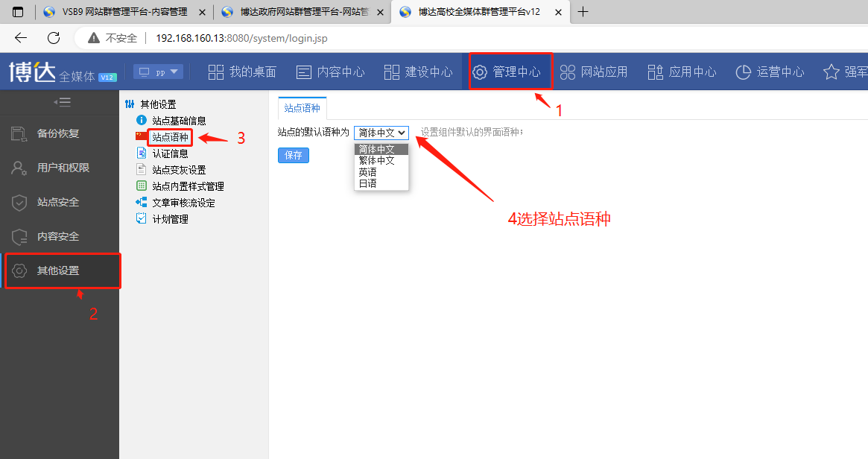Click the 不安全 security warning icon
The width and height of the screenshot is (868, 459).
(x=94, y=38)
